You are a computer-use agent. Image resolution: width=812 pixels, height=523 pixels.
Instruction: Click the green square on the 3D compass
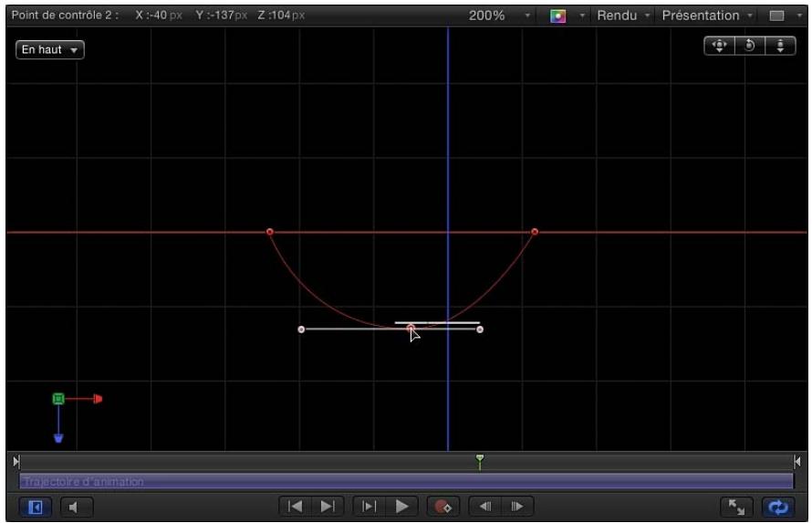[x=58, y=399]
